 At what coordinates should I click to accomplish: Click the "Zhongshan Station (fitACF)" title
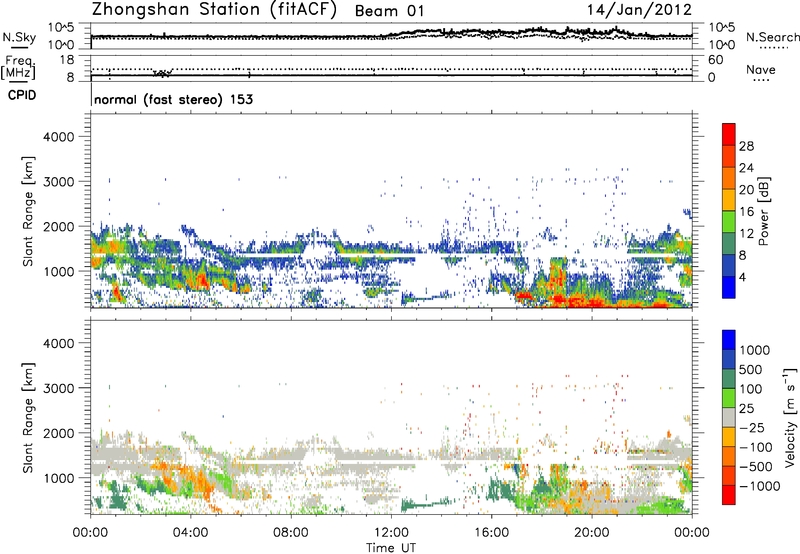point(214,10)
